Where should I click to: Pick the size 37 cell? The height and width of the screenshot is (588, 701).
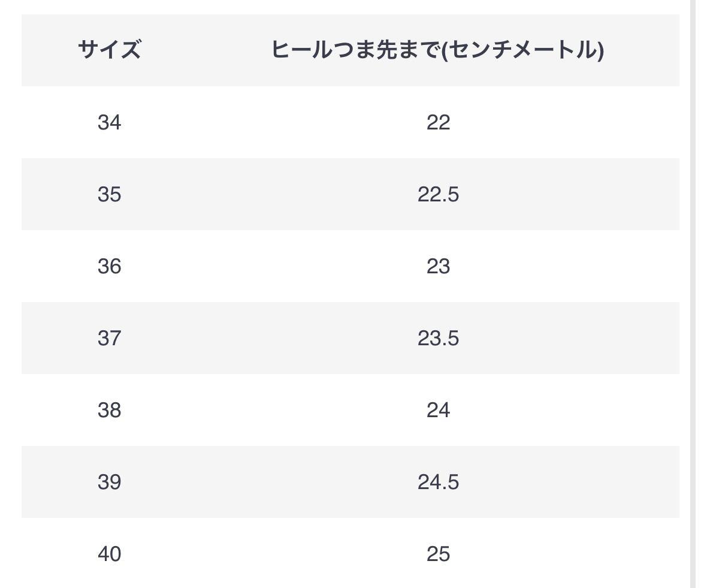pos(109,338)
